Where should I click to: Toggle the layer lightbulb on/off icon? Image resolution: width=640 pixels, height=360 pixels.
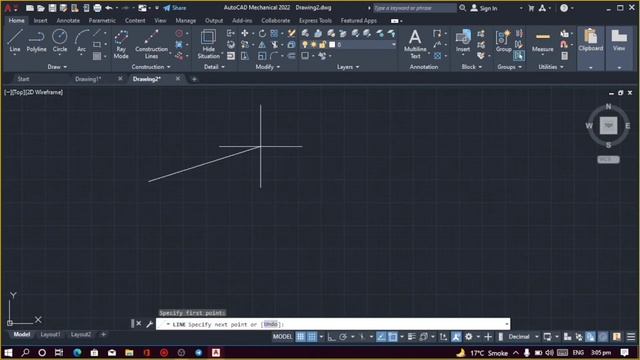point(305,44)
